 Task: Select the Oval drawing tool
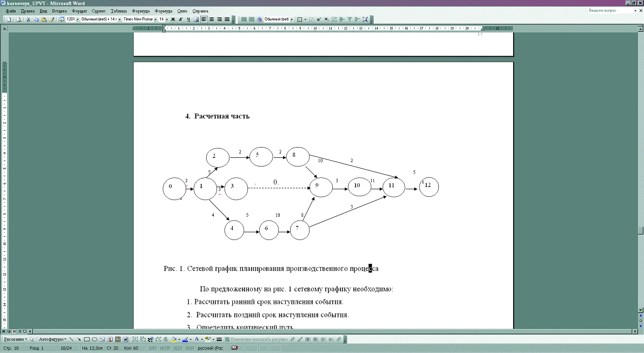click(95, 339)
